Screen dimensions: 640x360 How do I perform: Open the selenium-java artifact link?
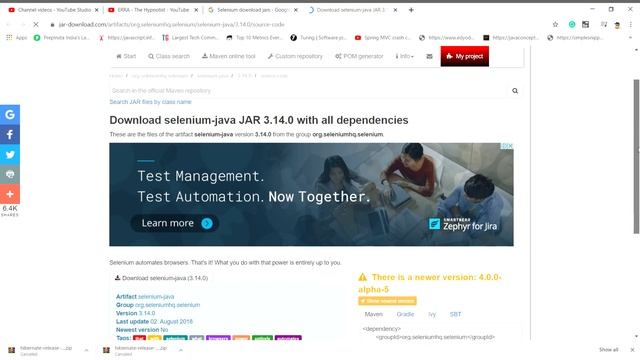tap(156, 297)
